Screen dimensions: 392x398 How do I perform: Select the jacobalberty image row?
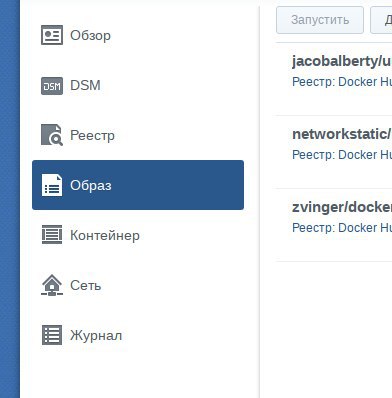pos(334,79)
